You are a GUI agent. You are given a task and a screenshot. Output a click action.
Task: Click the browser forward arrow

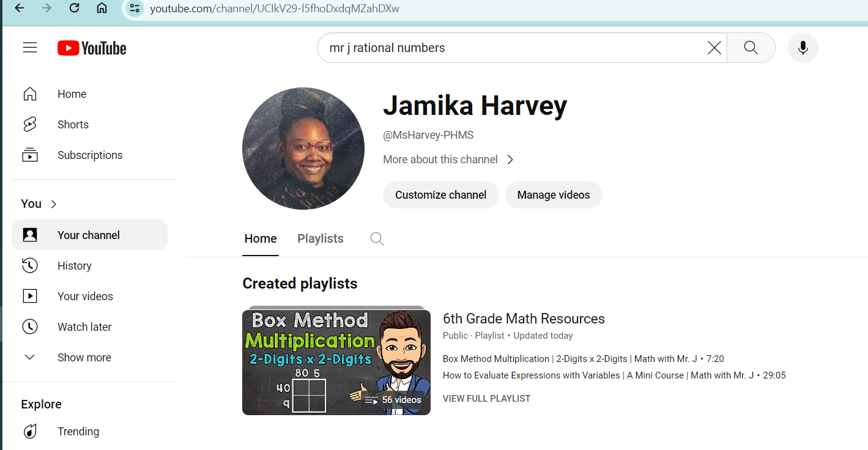tap(46, 9)
